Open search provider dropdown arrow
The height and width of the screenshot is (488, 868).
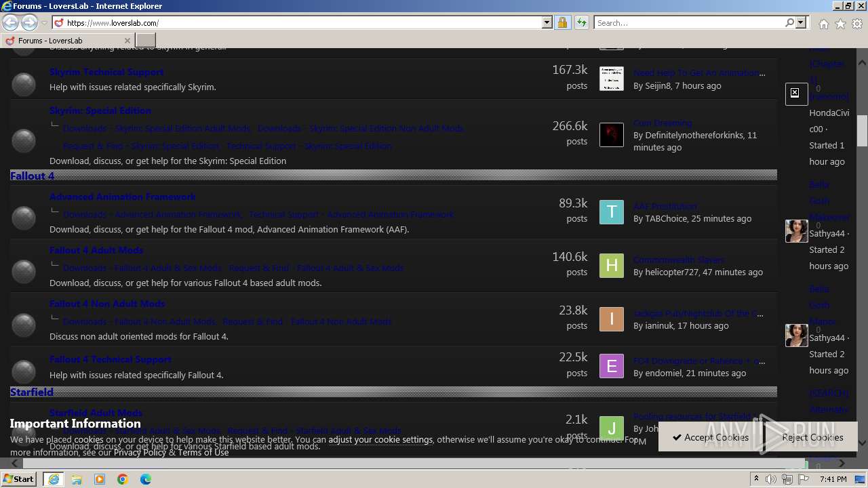point(801,22)
